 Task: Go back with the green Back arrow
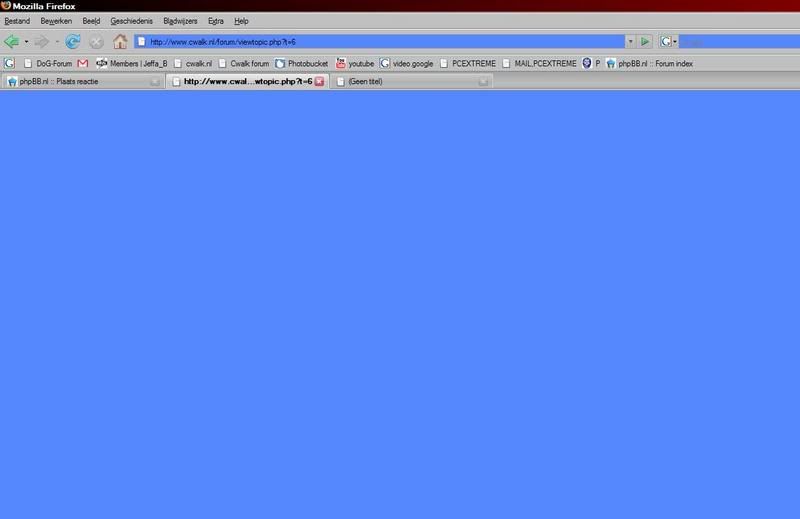click(11, 42)
